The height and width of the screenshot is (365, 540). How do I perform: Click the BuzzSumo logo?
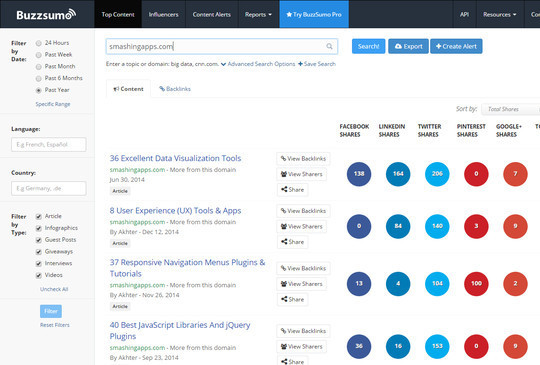(x=46, y=14)
